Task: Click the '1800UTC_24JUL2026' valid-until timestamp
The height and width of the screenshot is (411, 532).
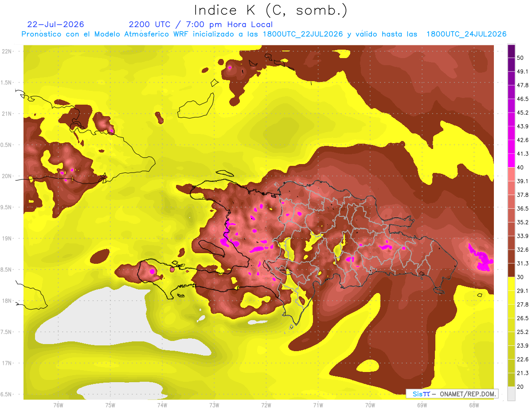Action: [x=466, y=34]
